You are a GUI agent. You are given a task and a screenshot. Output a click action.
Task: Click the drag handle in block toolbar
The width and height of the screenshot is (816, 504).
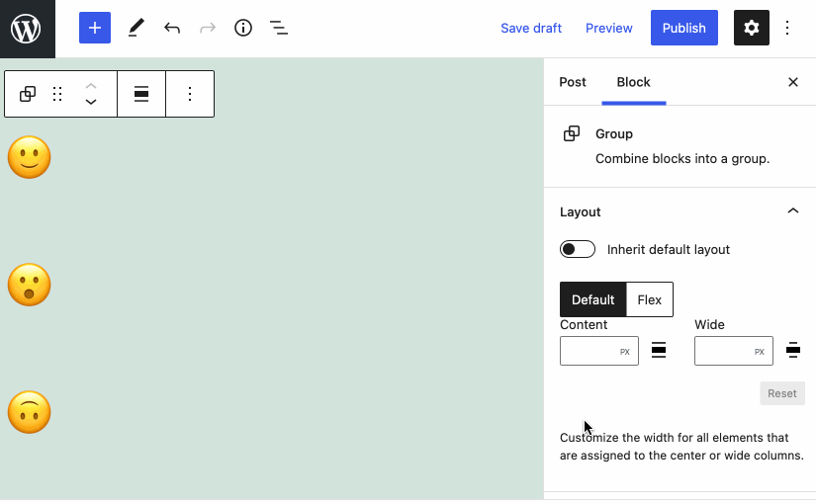tap(57, 94)
